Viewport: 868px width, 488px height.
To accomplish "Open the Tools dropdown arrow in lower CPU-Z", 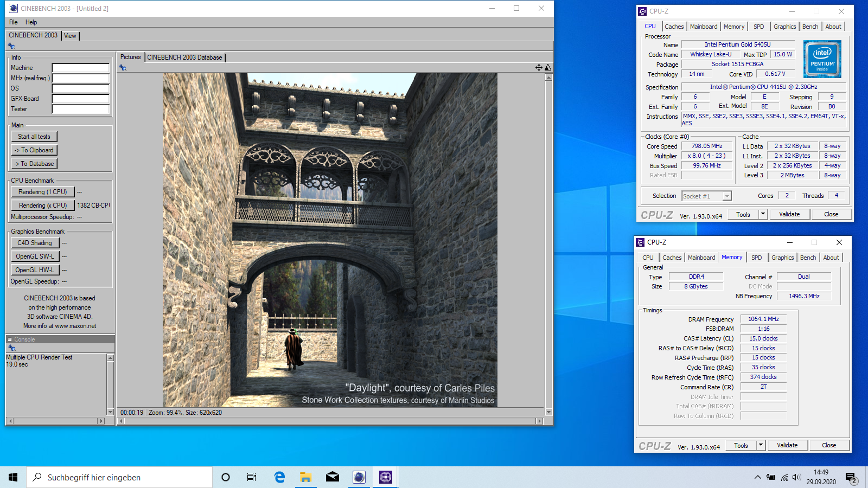I will [x=761, y=445].
